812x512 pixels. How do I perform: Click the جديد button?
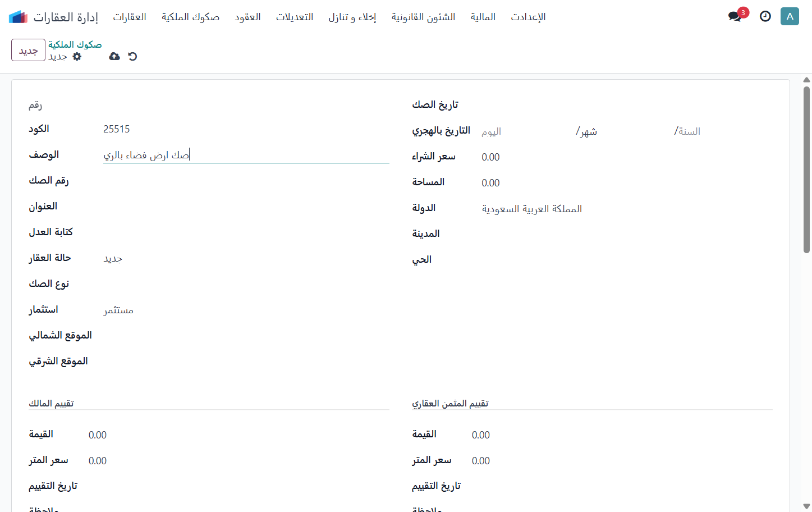[28, 50]
